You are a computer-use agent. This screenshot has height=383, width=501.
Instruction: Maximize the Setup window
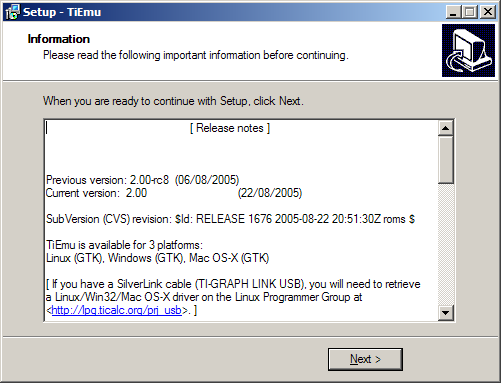click(470, 12)
